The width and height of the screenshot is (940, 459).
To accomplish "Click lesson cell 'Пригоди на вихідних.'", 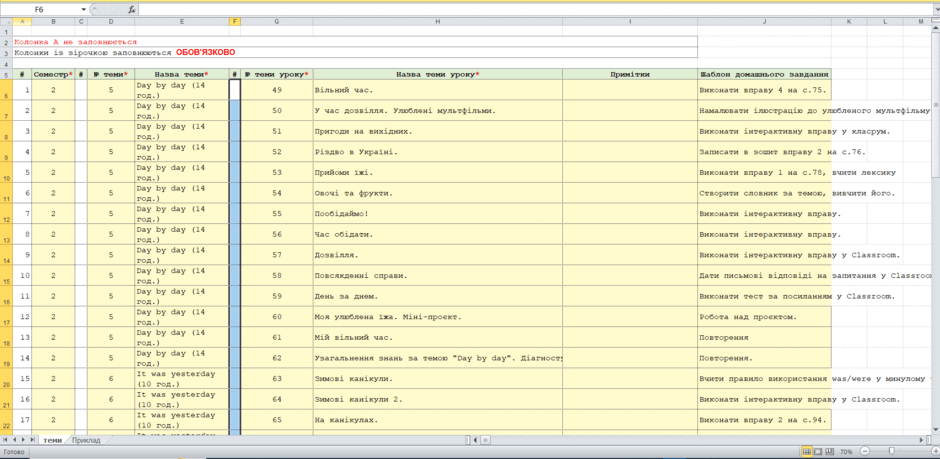I will pyautogui.click(x=438, y=131).
